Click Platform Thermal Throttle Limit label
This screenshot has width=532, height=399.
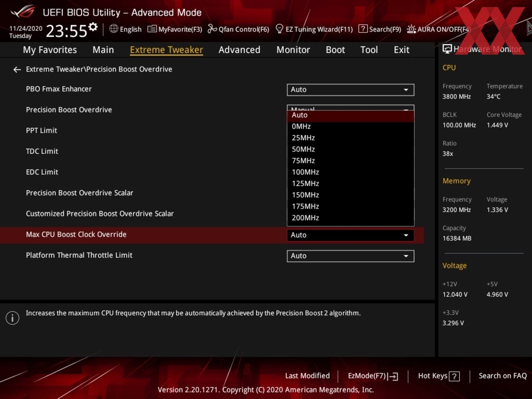tap(79, 255)
